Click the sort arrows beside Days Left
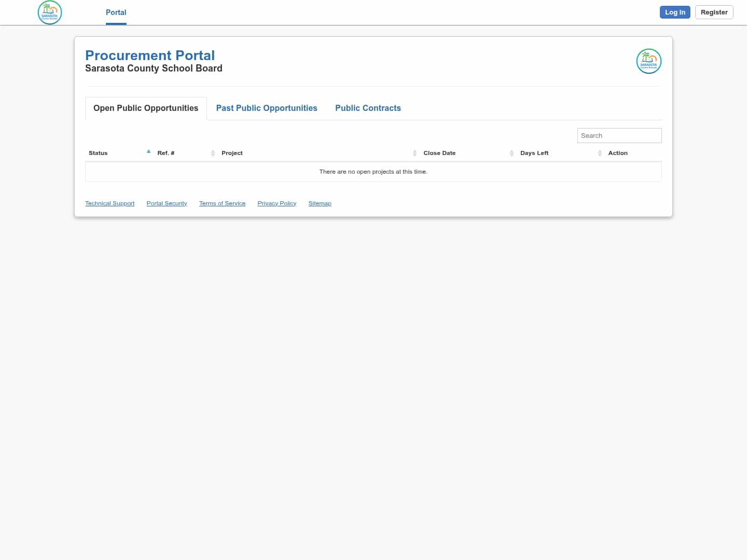Screen dimensions: 747x560 tap(600, 153)
